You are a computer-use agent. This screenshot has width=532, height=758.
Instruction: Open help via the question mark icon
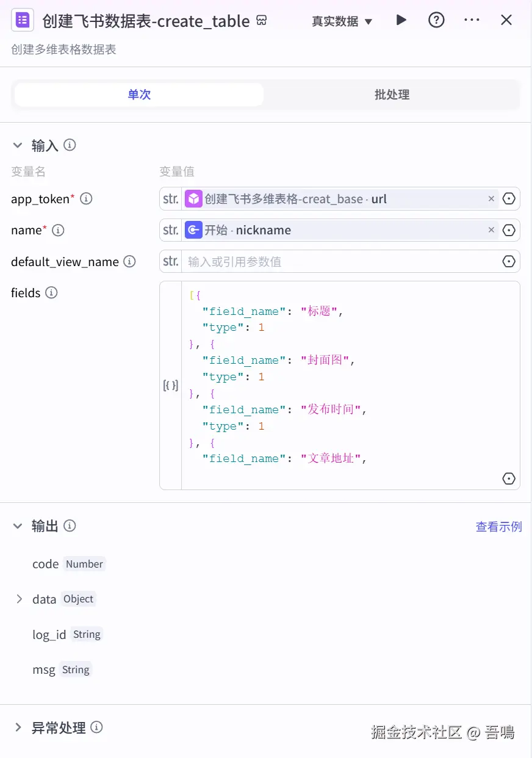[x=436, y=20]
